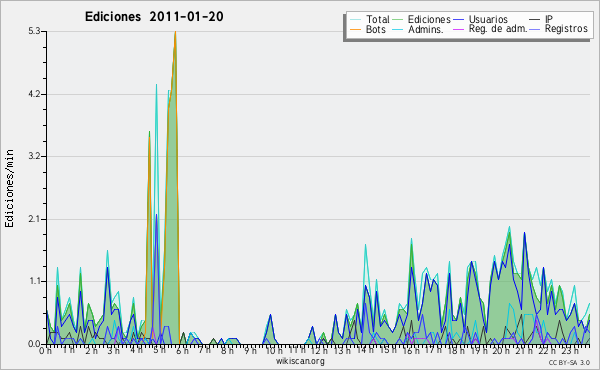The width and height of the screenshot is (600, 370).
Task: Select the 'Ediciones' legend label
Action: 429,19
